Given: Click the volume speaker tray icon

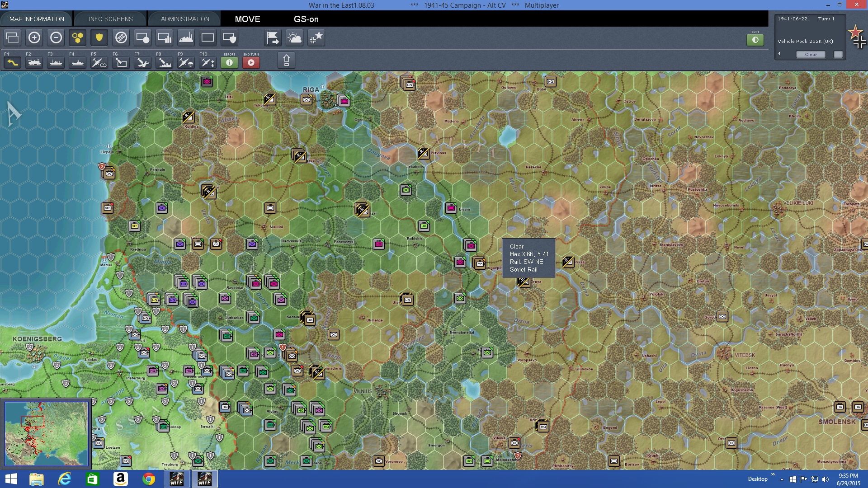Looking at the screenshot, I should point(826,479).
